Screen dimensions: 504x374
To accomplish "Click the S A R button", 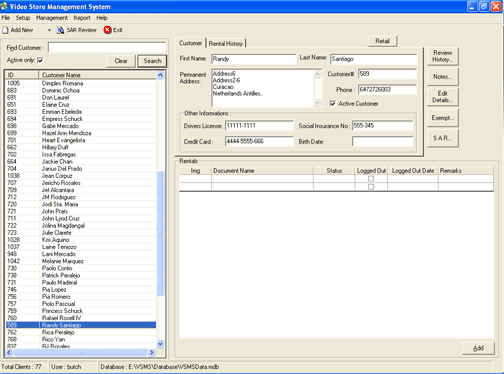I will point(443,138).
